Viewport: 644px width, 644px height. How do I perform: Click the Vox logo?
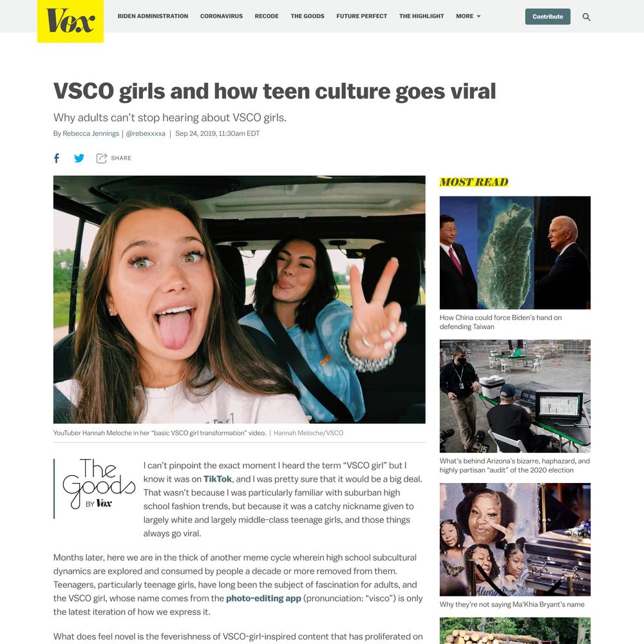coord(70,21)
